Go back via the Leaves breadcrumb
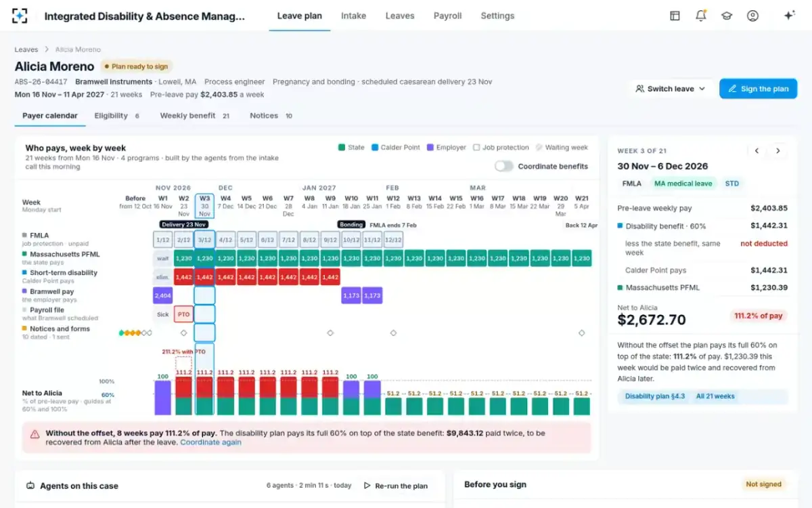The height and width of the screenshot is (508, 812). pyautogui.click(x=26, y=49)
